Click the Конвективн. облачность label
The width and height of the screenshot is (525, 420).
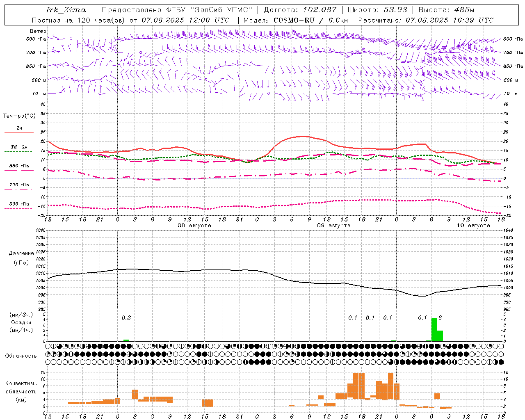21,388
